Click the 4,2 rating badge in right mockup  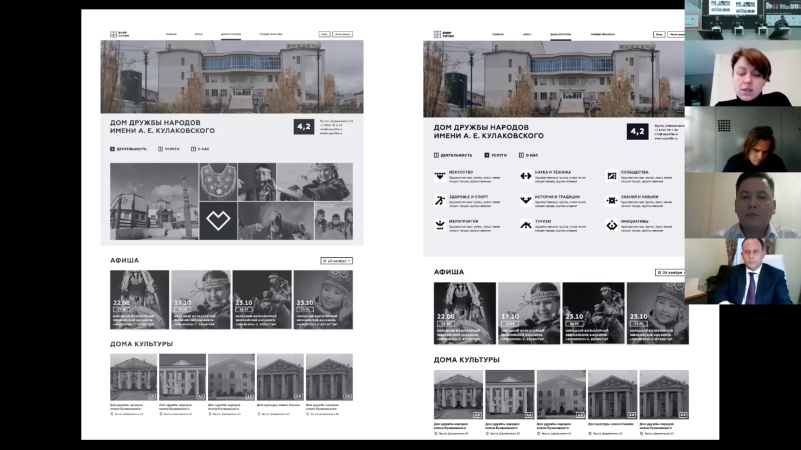[636, 131]
